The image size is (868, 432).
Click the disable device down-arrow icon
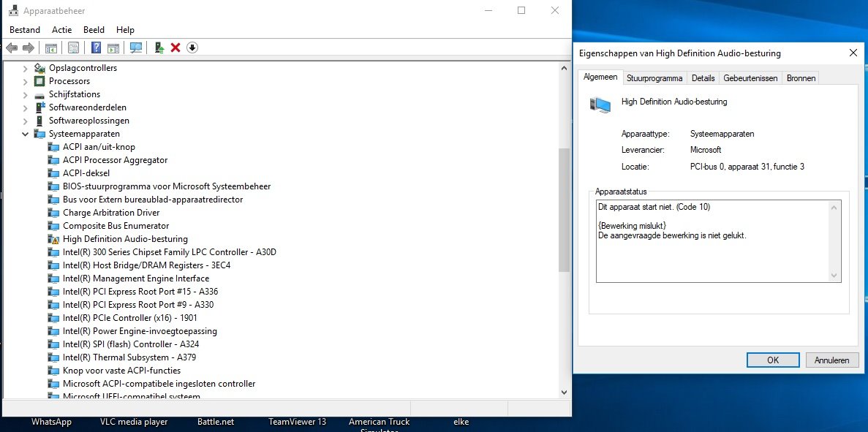pos(192,48)
